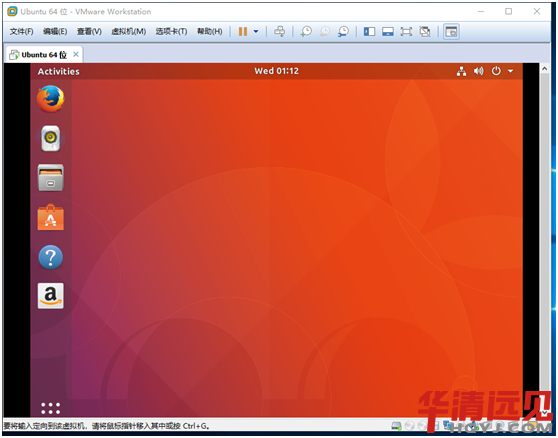Show applications grid at dock bottom
Viewport: 558px width, 438px height.
(50, 408)
